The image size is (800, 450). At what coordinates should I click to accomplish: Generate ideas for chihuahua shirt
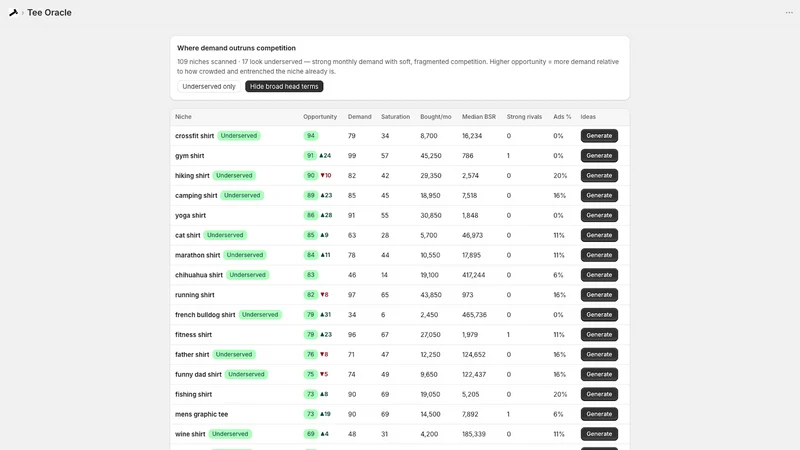point(599,275)
